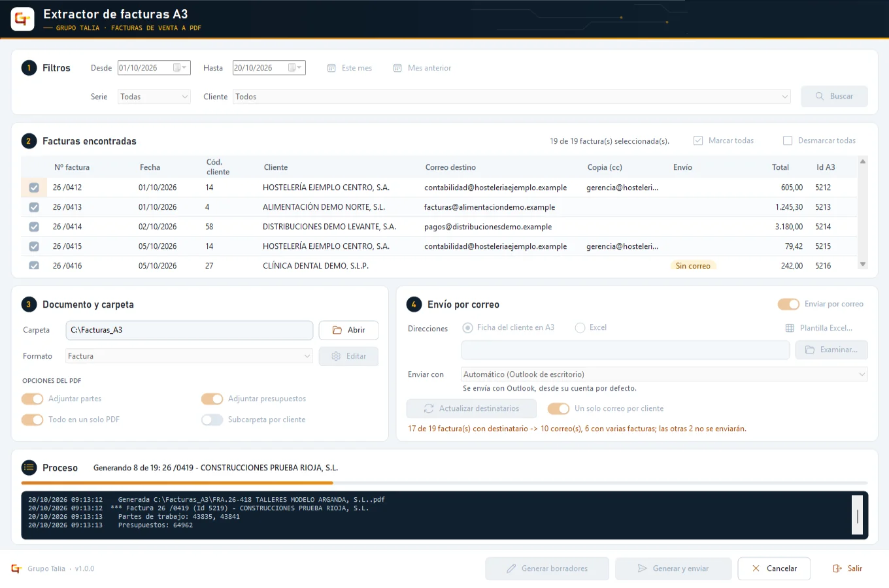Expand the Serie dropdown
The height and width of the screenshot is (588, 889).
coord(154,97)
